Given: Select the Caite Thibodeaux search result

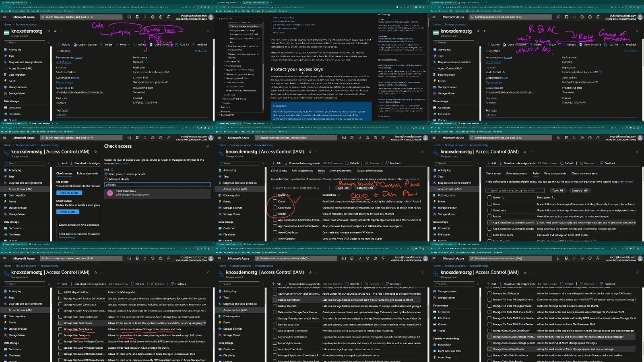Looking at the screenshot, I should (x=157, y=193).
